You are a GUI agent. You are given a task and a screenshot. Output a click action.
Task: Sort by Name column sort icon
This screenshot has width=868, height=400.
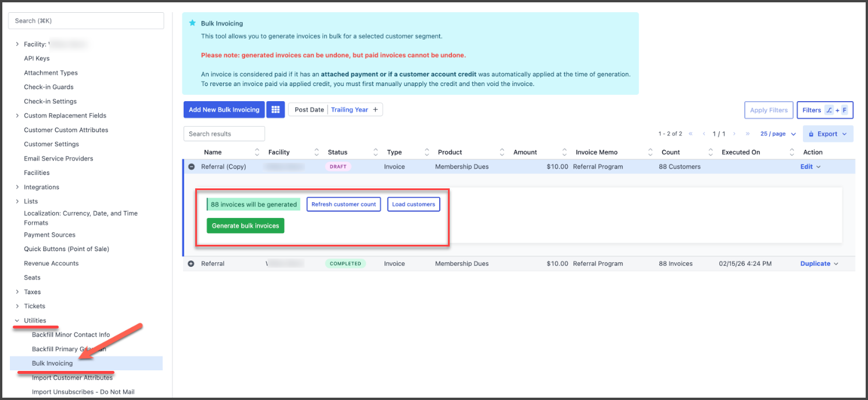pos(257,152)
